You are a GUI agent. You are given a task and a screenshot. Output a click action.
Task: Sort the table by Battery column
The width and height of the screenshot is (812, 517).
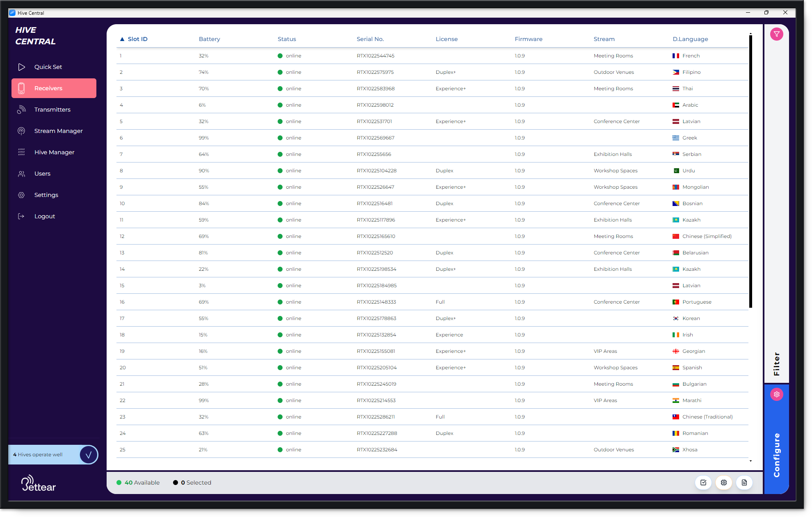pos(209,39)
